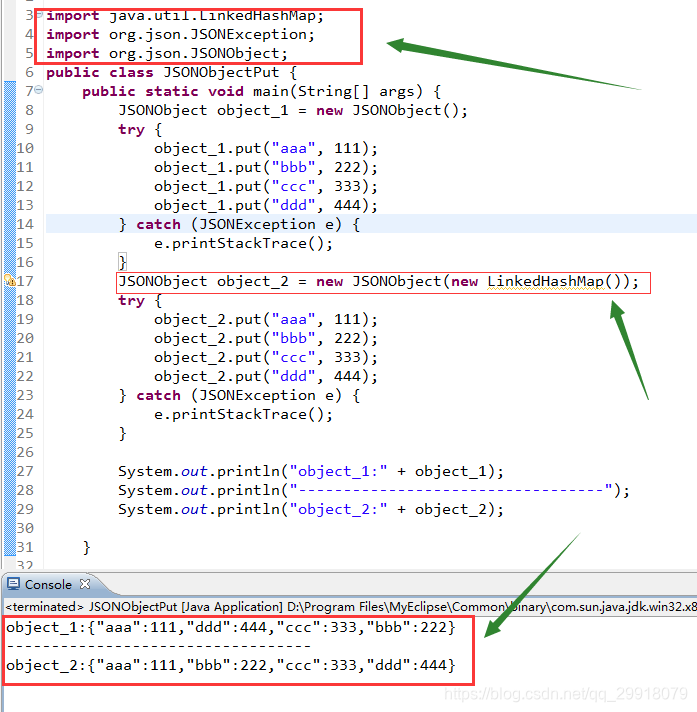Select the Console tab
Screen dimensions: 697x712
point(48,584)
